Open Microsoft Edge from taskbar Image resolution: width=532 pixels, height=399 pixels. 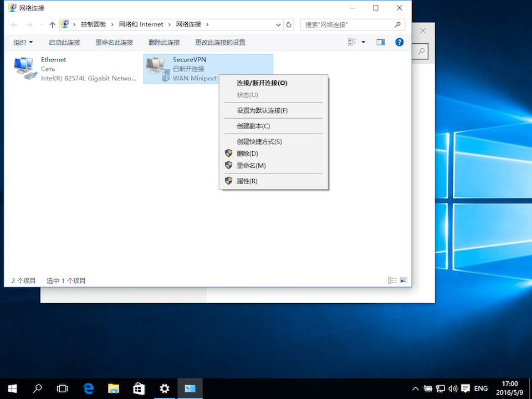pos(88,388)
